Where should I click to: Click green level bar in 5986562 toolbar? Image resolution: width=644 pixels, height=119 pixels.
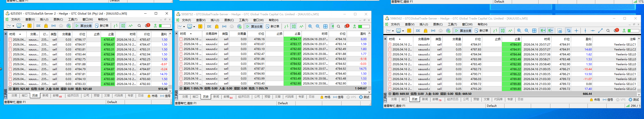[x=633, y=31]
